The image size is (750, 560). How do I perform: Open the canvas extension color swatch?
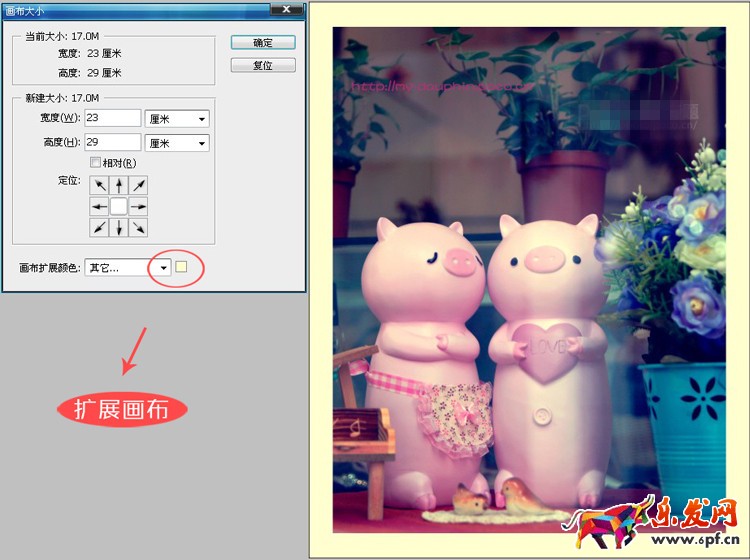pyautogui.click(x=181, y=267)
